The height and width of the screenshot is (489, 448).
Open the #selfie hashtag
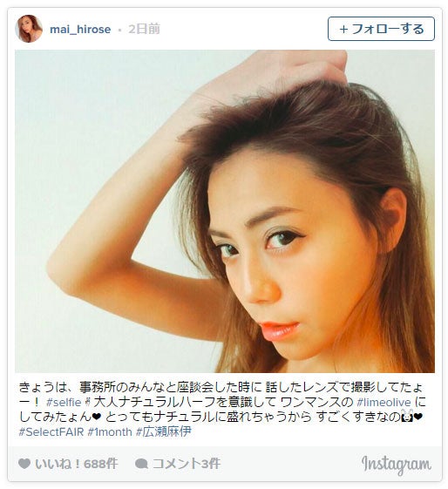pos(64,403)
